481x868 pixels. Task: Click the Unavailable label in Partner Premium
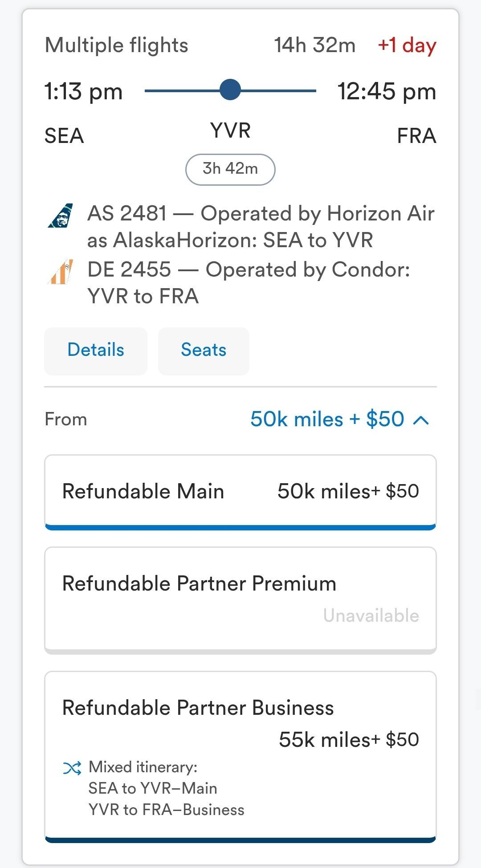click(x=371, y=615)
